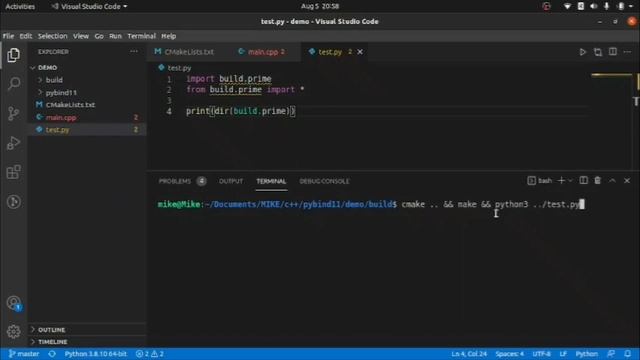
Task: Switch to the DEBUG CONSOLE panel tab
Action: (x=324, y=181)
